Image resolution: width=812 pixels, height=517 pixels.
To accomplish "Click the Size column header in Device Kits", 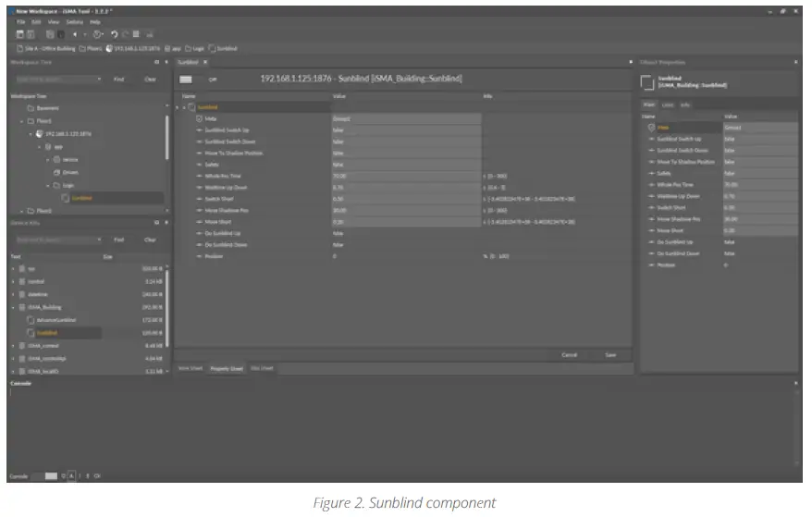I will click(x=107, y=257).
